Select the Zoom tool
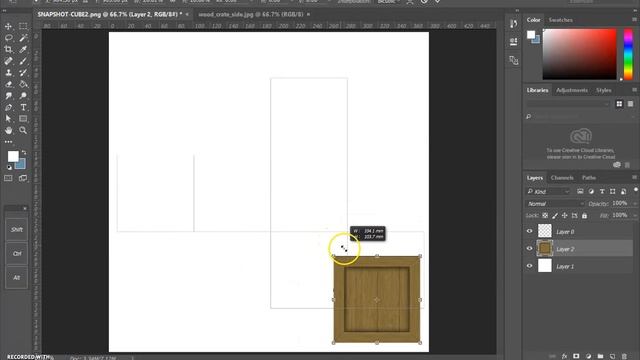The width and height of the screenshot is (640, 360). coord(23,130)
